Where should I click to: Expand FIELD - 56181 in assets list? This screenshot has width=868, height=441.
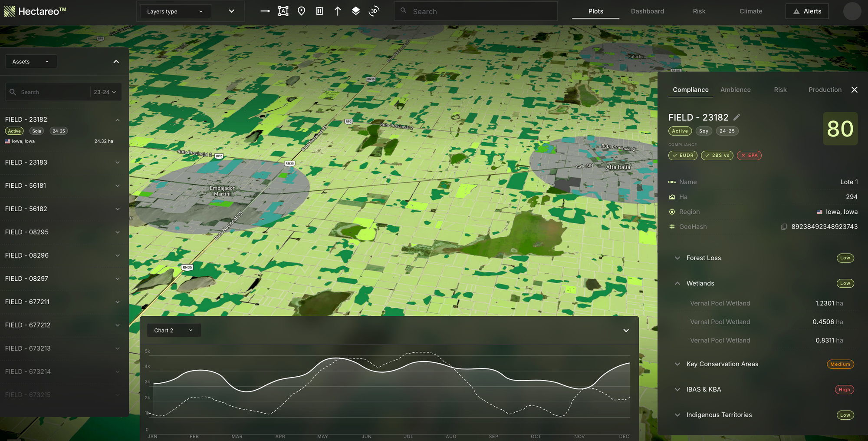pos(117,186)
